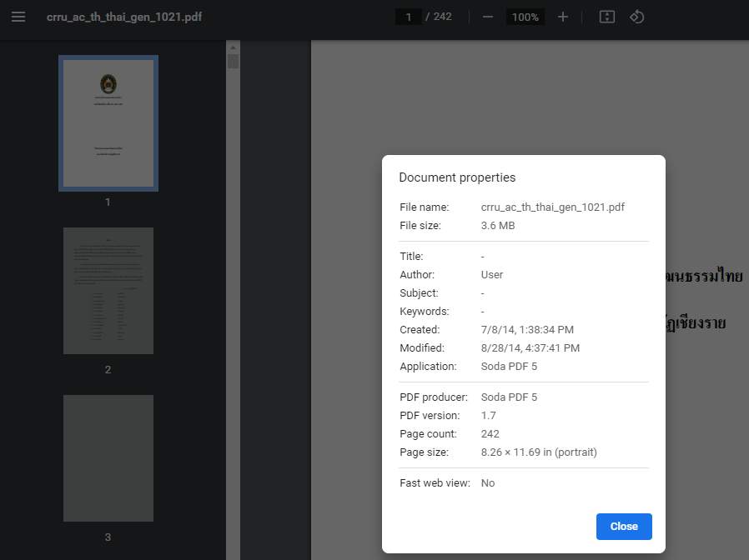This screenshot has width=749, height=560.
Task: Select the page 1 thumbnail
Action: coord(108,123)
